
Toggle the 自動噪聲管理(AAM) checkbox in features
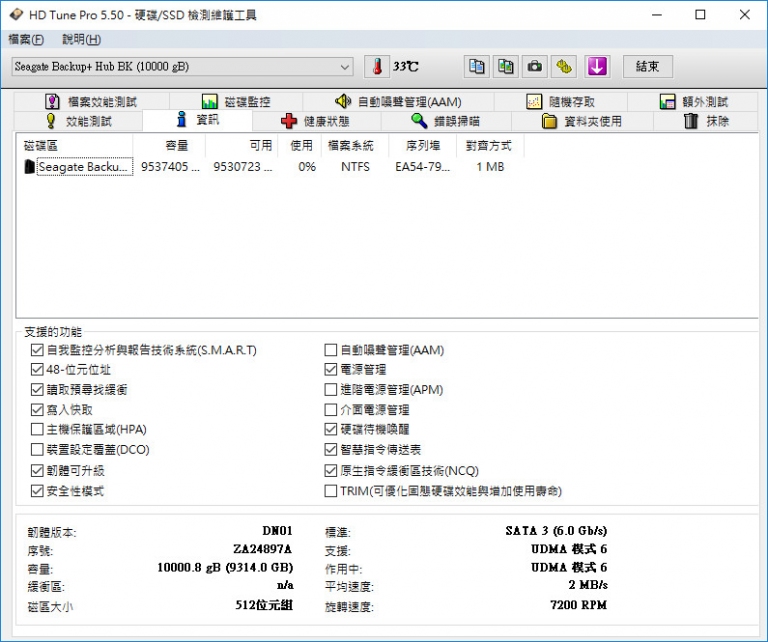click(331, 350)
